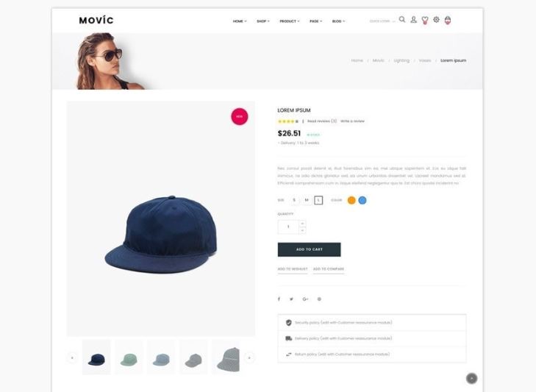Screen dimensions: 536x392
Task: Select size S option
Action: pyautogui.click(x=294, y=200)
